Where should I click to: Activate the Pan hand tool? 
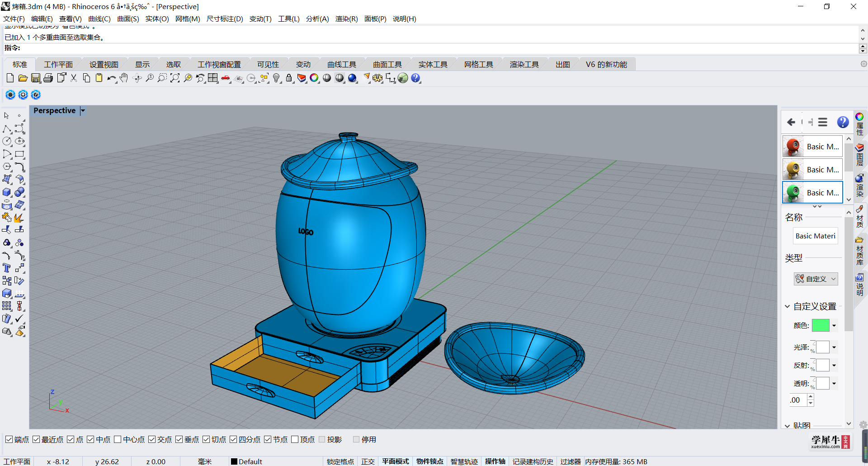pos(124,78)
